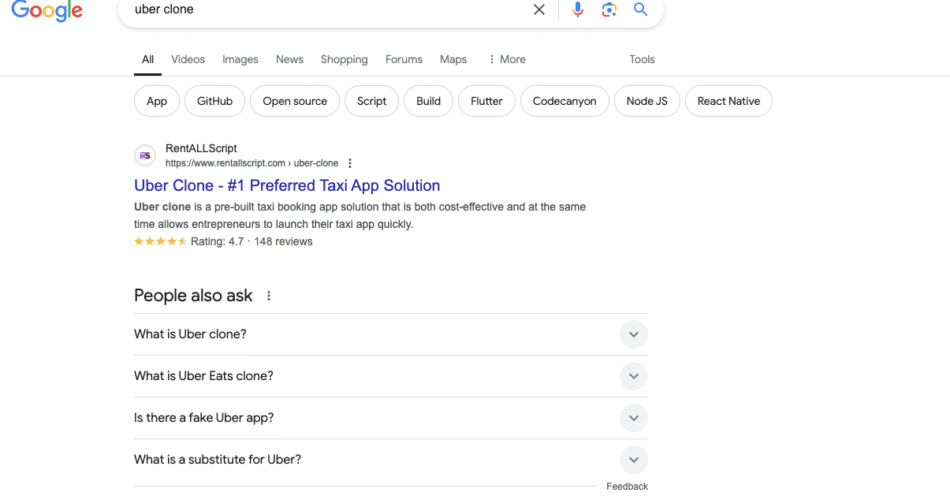Open the three-dot menu beside the rentallscript URL
This screenshot has height=500, width=950.
(350, 163)
